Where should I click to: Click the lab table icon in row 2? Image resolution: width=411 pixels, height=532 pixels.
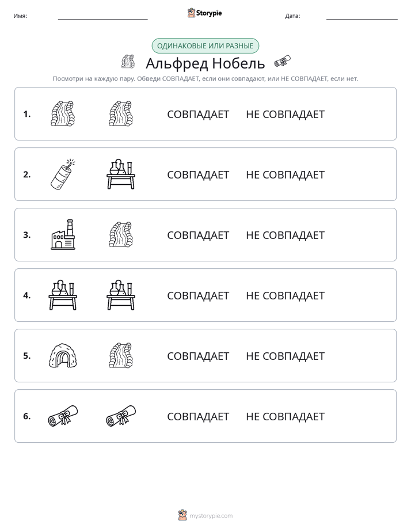tap(121, 174)
